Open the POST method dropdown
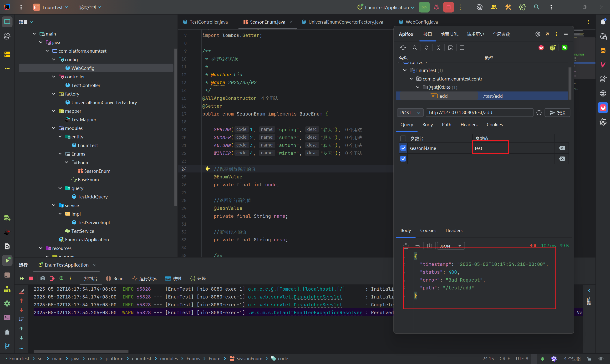The height and width of the screenshot is (364, 610). [x=410, y=113]
